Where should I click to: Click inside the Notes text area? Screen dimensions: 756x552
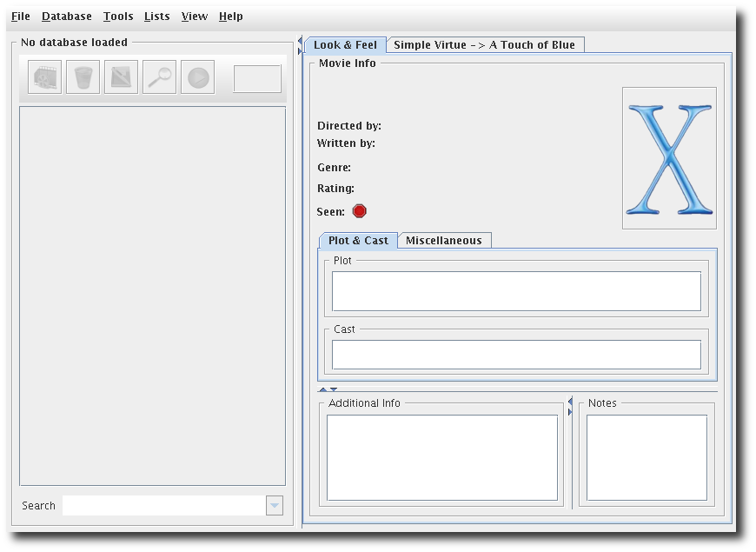coord(647,457)
